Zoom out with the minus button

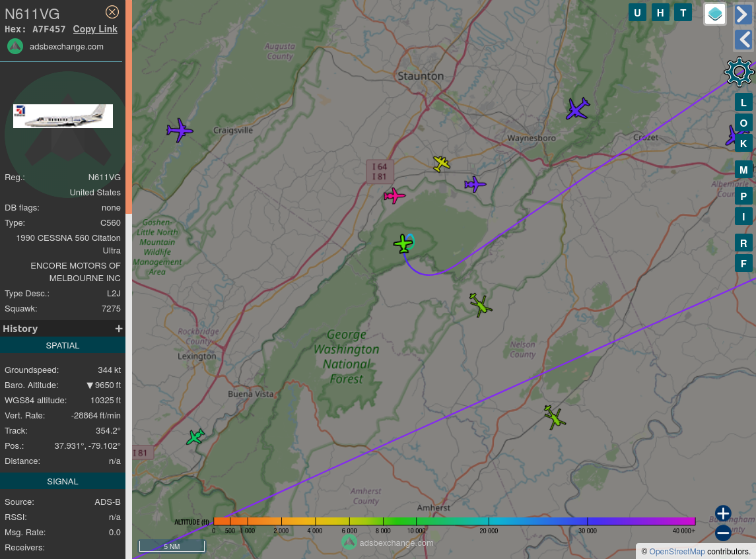[x=723, y=533]
